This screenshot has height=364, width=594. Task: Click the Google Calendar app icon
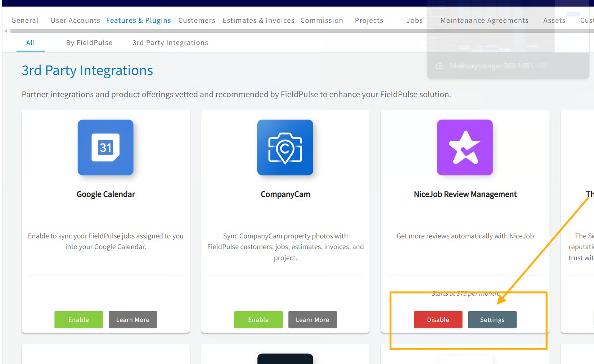(x=105, y=147)
